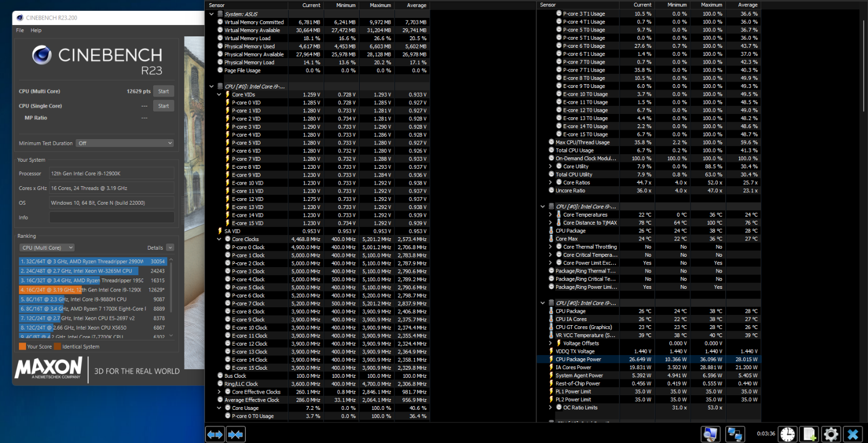
Task: Collapse the Core VIDs tree node
Action: tap(219, 94)
